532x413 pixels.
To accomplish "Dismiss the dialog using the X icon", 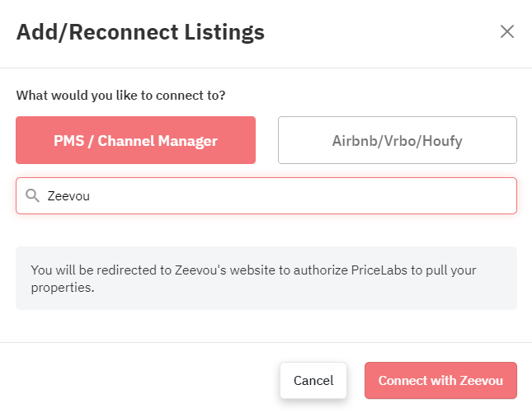I will (507, 32).
